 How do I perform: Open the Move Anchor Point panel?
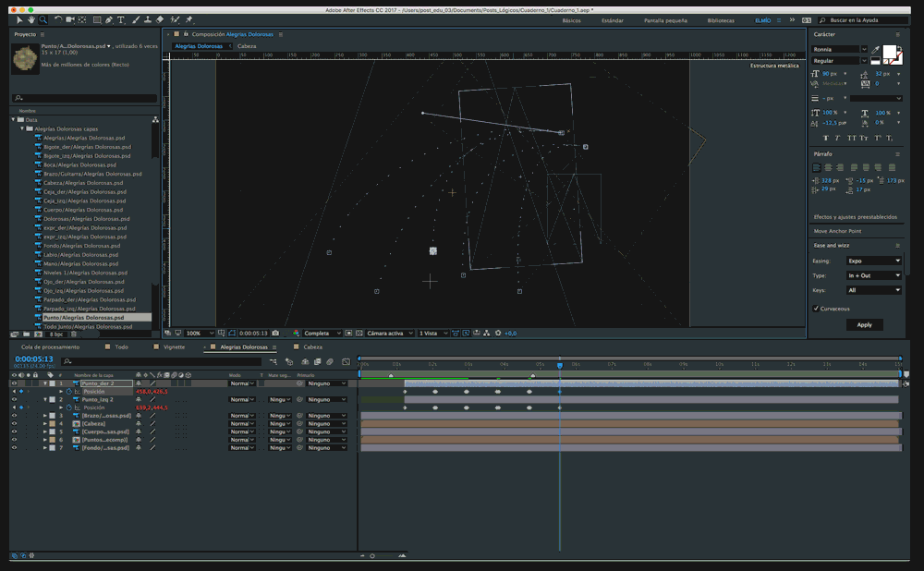[837, 231]
